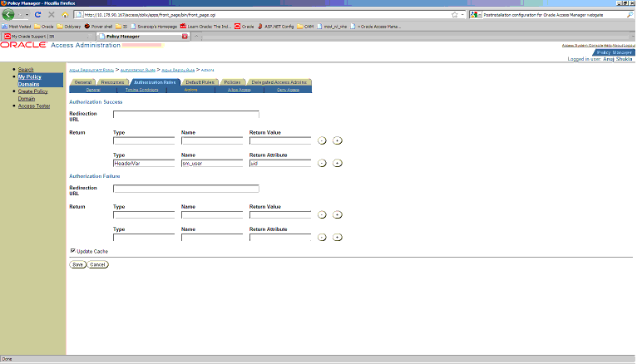
Task: Click Authorization Failure Redirection URL field
Action: point(186,189)
